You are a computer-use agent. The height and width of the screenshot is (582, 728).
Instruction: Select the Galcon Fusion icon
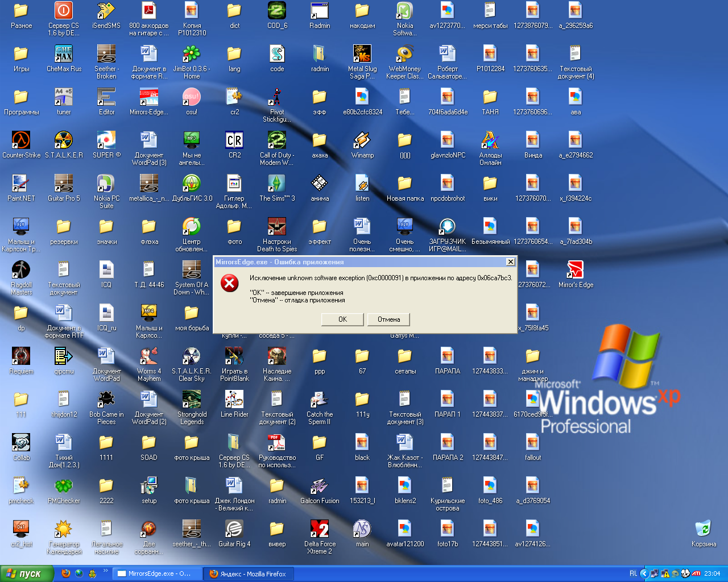pyautogui.click(x=320, y=490)
